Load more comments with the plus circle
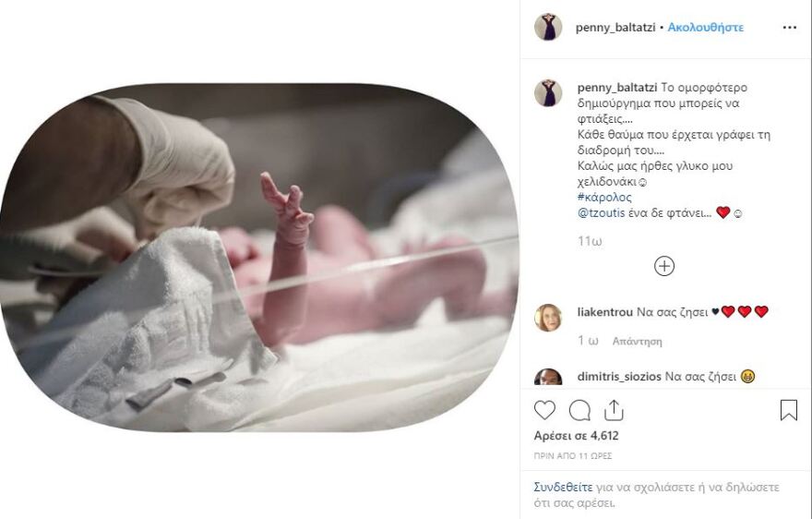Viewport: 812px width, 519px height. point(664,266)
